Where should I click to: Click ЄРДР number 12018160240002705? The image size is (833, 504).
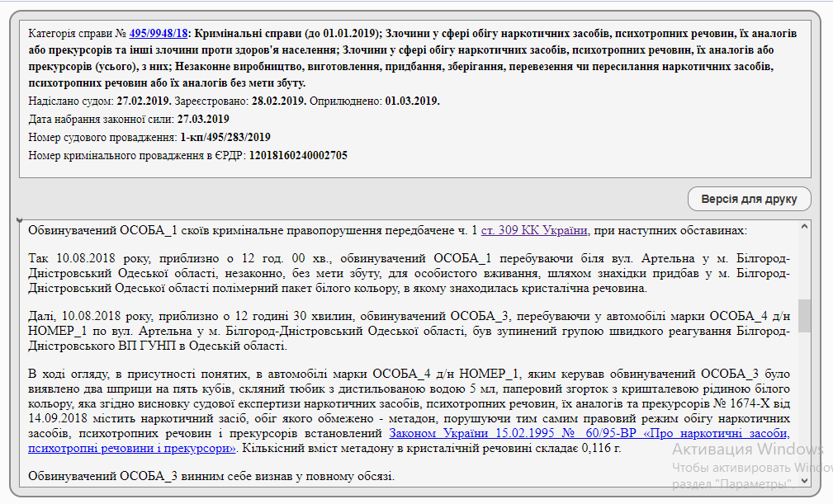[x=298, y=155]
